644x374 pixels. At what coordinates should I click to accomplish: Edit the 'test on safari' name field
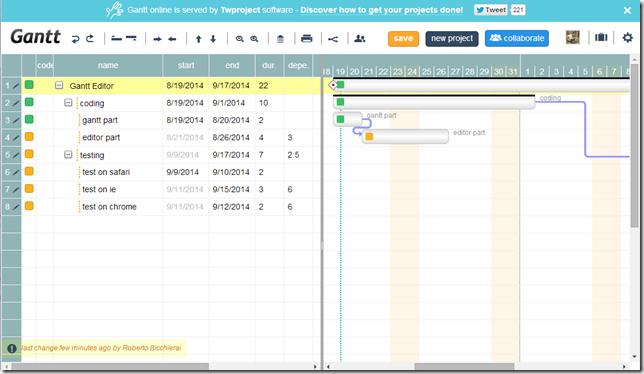coord(106,172)
